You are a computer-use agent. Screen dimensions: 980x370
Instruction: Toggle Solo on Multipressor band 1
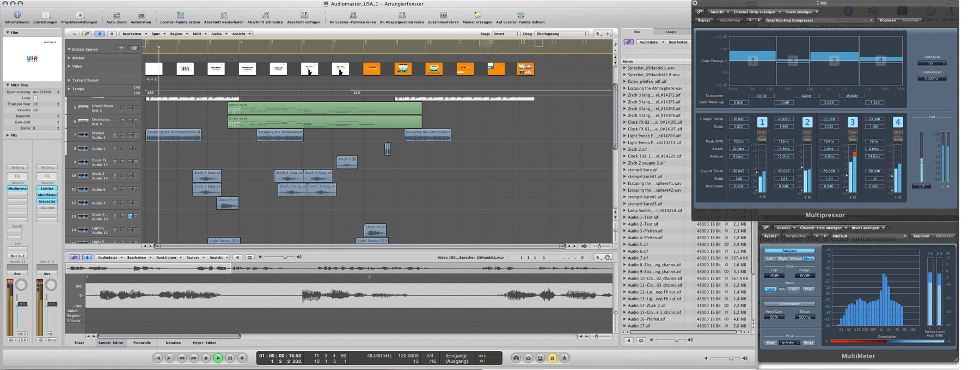click(x=762, y=139)
